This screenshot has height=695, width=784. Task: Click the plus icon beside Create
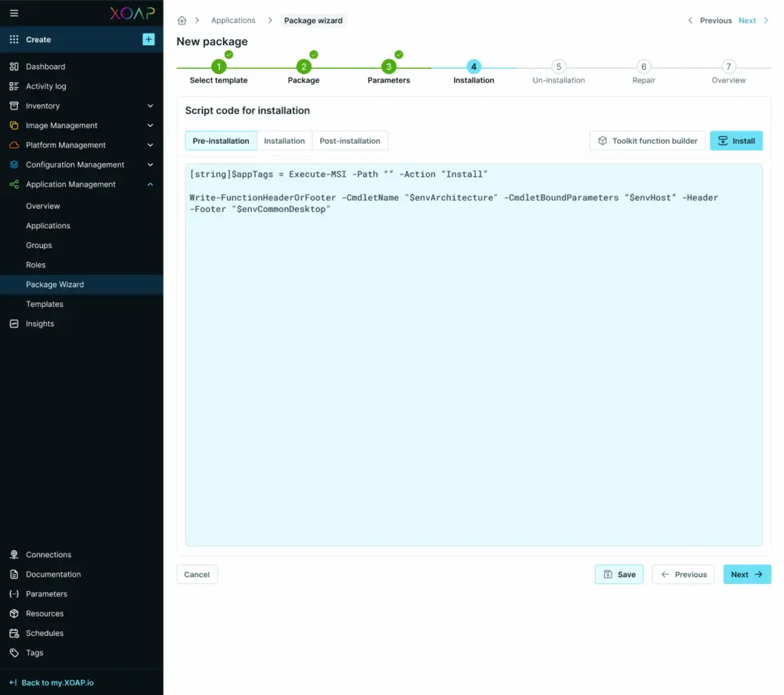click(149, 40)
